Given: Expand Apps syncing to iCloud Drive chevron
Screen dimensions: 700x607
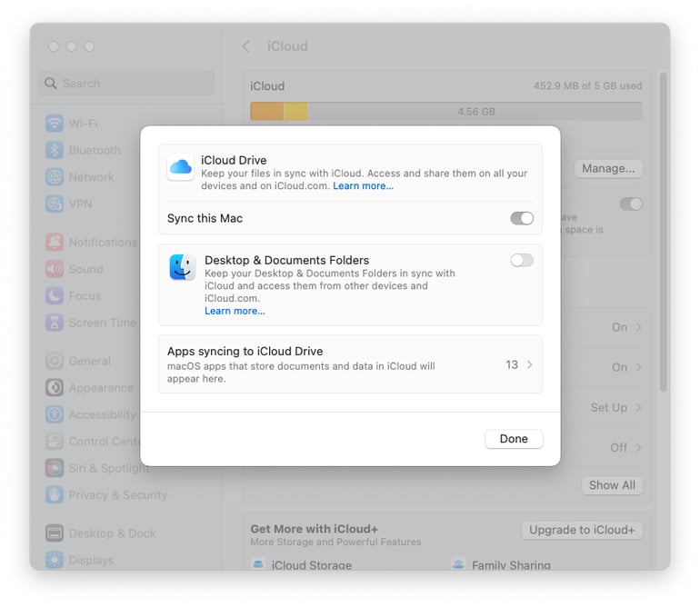Looking at the screenshot, I should [x=529, y=364].
